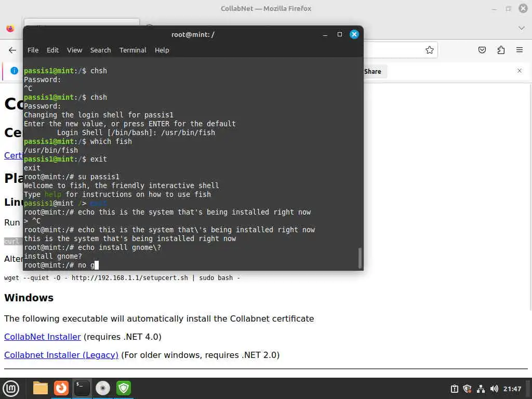
Task: Bookmark this page with star icon
Action: point(430,50)
